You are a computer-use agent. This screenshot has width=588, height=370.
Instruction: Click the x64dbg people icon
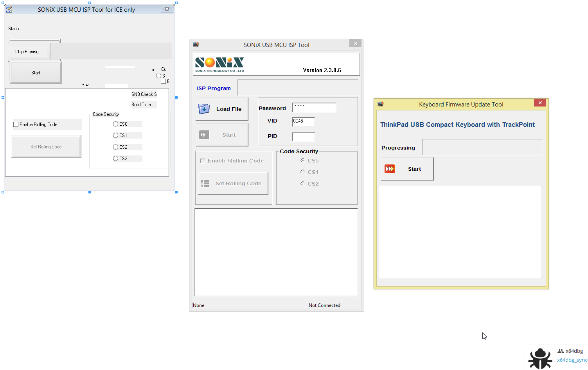[x=561, y=351]
